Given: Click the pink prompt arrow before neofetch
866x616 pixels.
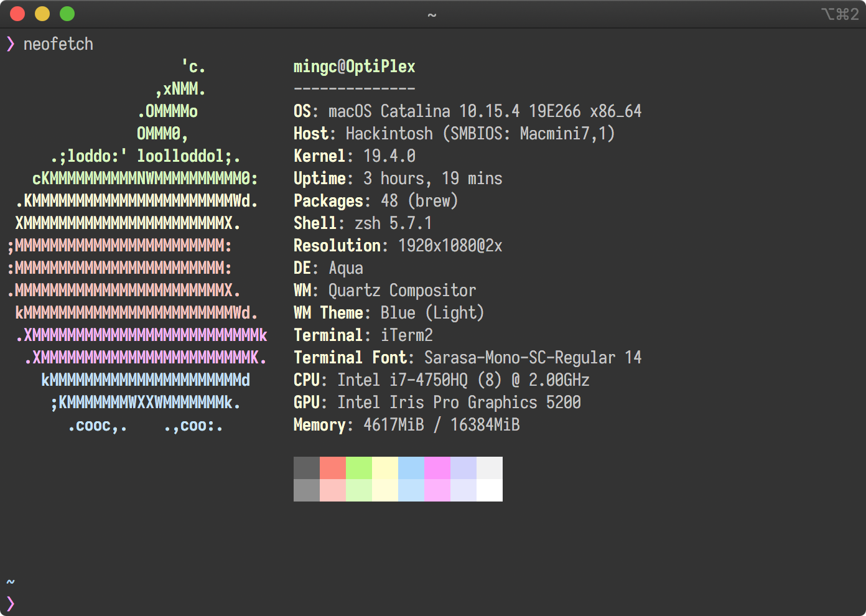Looking at the screenshot, I should point(11,44).
